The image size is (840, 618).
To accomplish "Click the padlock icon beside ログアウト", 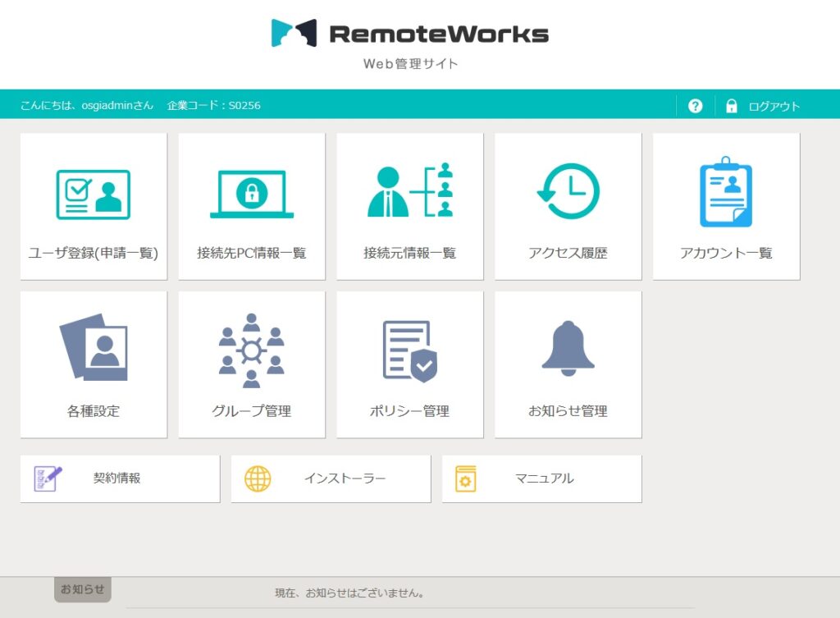I will point(731,104).
